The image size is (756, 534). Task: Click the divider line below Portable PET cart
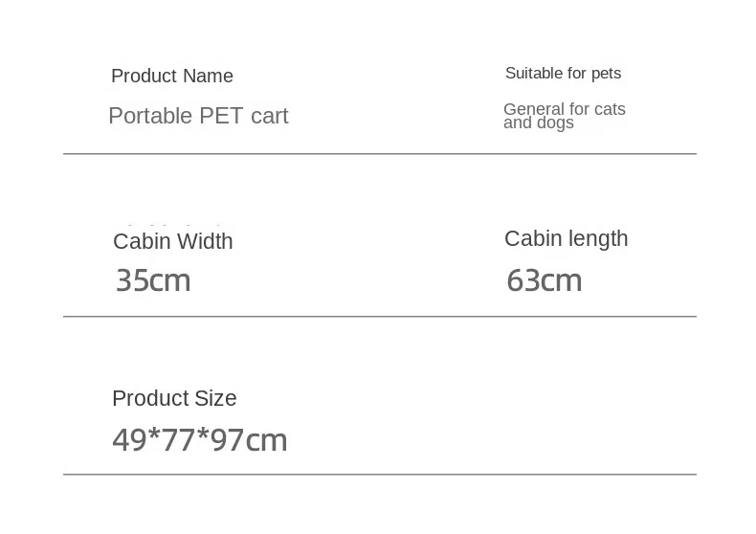tap(379, 154)
